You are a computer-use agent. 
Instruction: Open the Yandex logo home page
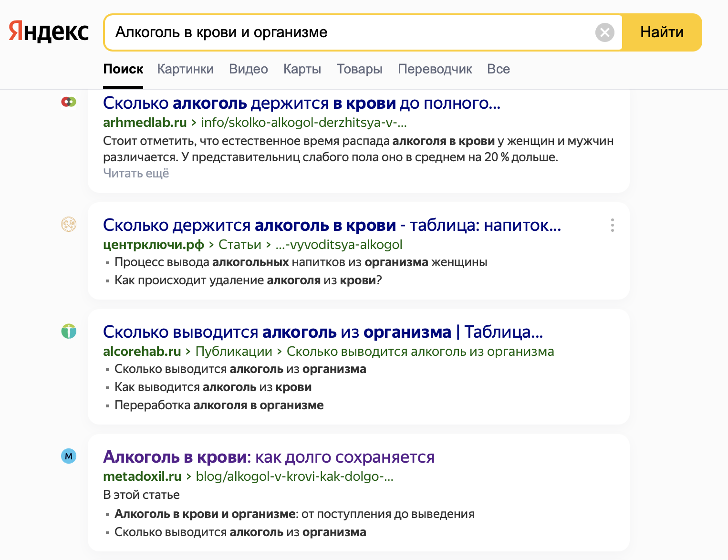pos(49,32)
